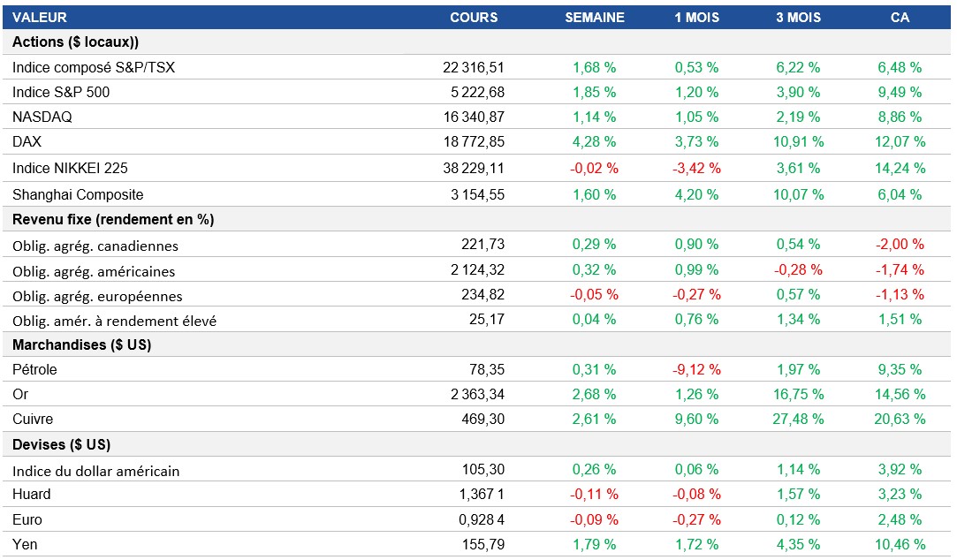957x560 pixels.
Task: Select Oblig. amér. à rendement élevé
Action: pyautogui.click(x=114, y=321)
